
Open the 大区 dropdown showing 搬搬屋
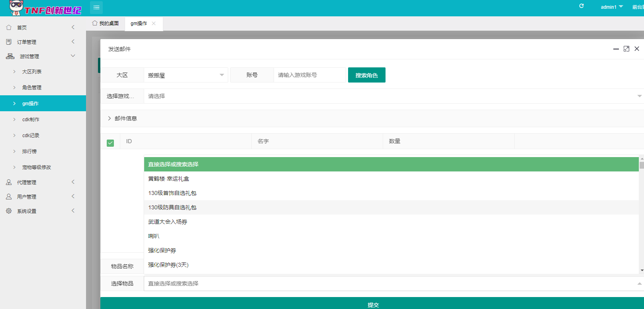186,75
